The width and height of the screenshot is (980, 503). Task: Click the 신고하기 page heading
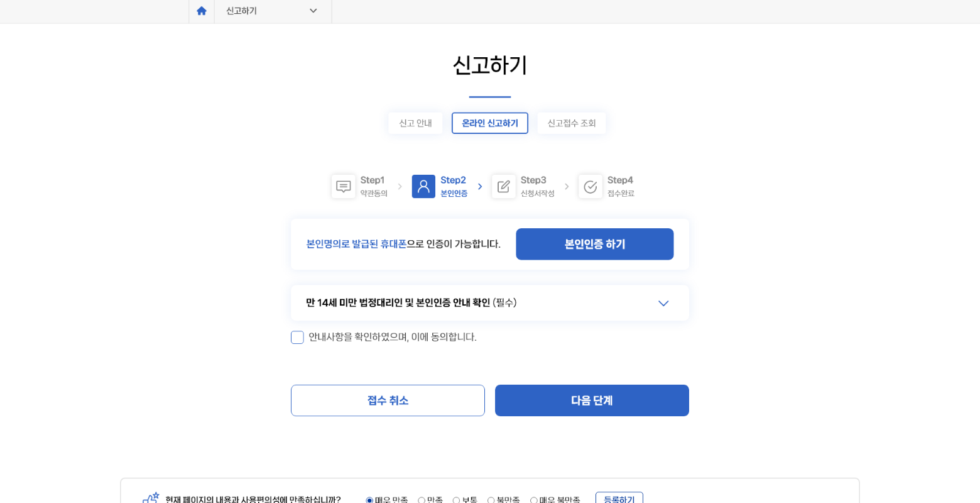(490, 65)
